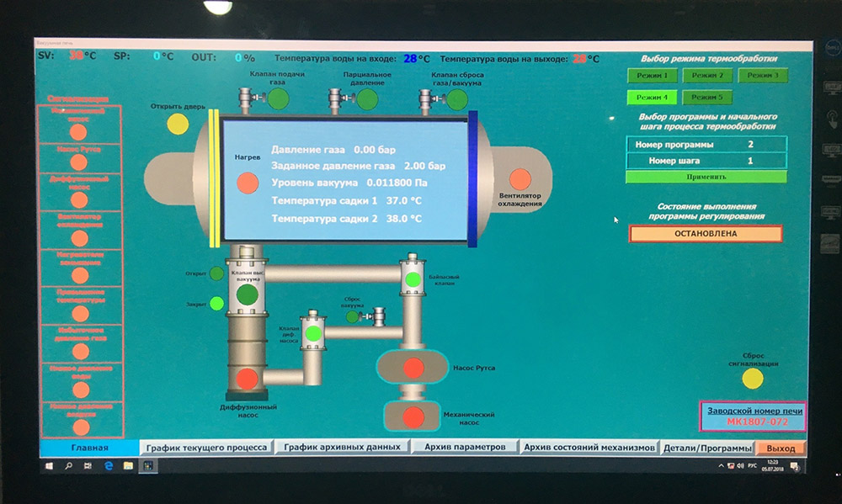
Task: Select Режим 4 heat treatment mode
Action: (x=653, y=98)
